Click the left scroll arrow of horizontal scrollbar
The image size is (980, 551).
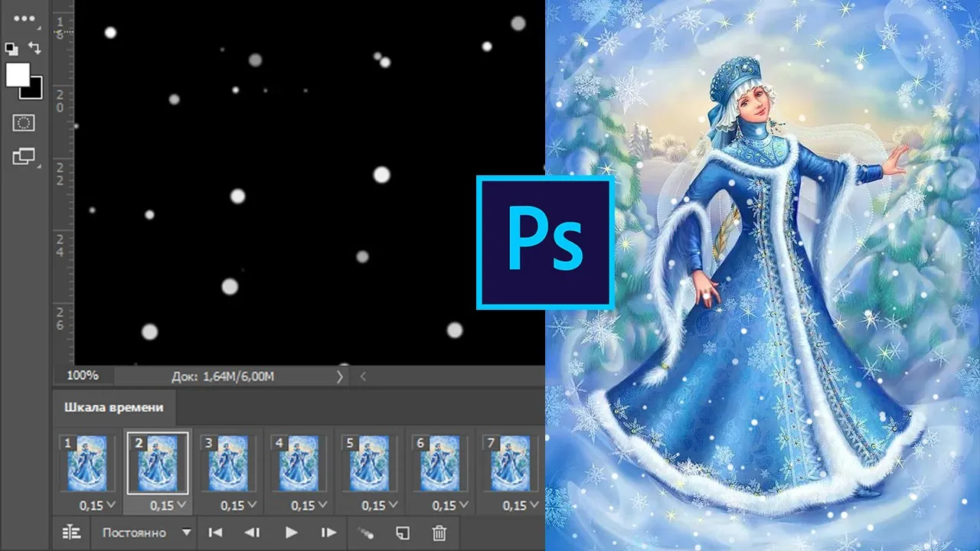363,377
